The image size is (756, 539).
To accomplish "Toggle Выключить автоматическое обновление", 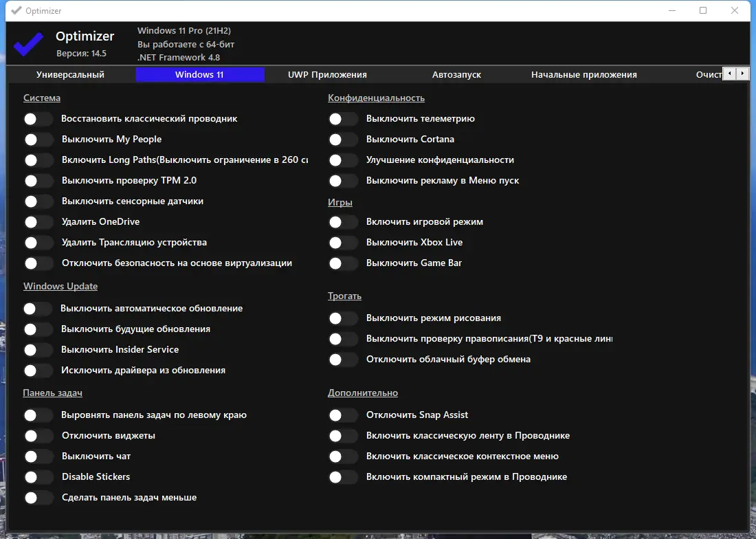I will click(x=38, y=309).
